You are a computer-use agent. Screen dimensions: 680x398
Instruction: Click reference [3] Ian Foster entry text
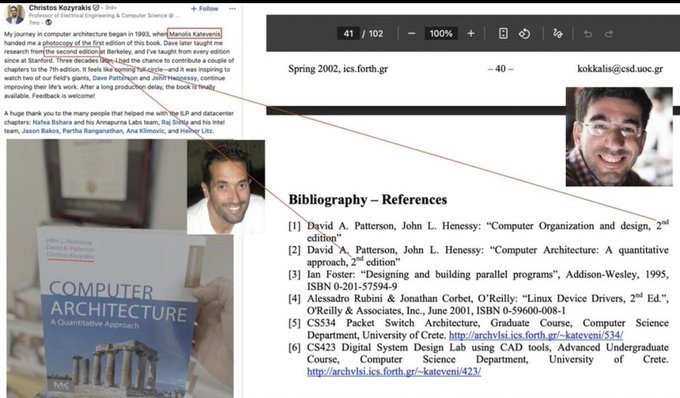487,280
